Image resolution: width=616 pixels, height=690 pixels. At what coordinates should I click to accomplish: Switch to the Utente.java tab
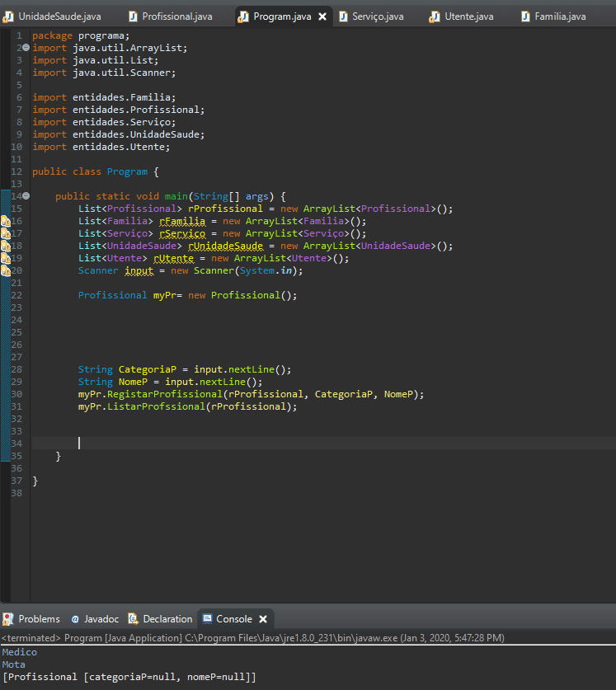(462, 16)
